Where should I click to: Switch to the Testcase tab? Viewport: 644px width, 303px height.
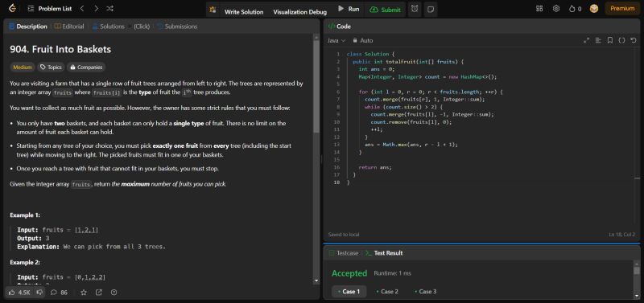pyautogui.click(x=344, y=253)
